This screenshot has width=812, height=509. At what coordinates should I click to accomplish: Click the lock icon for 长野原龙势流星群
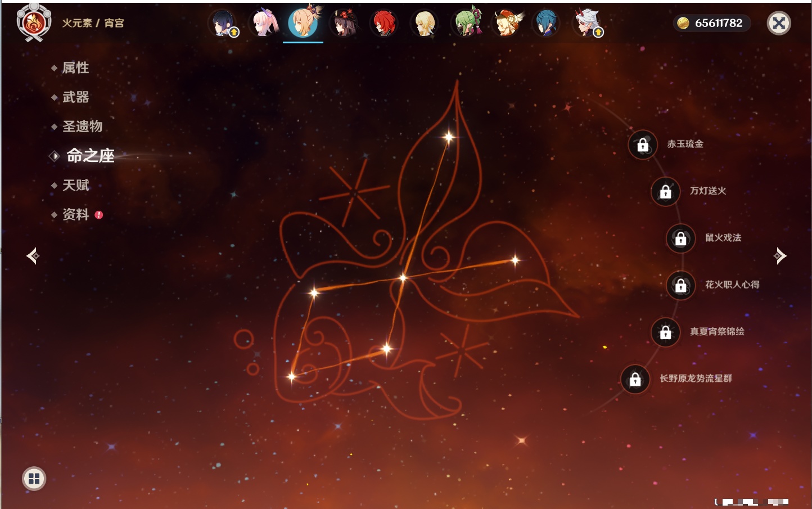pos(635,379)
